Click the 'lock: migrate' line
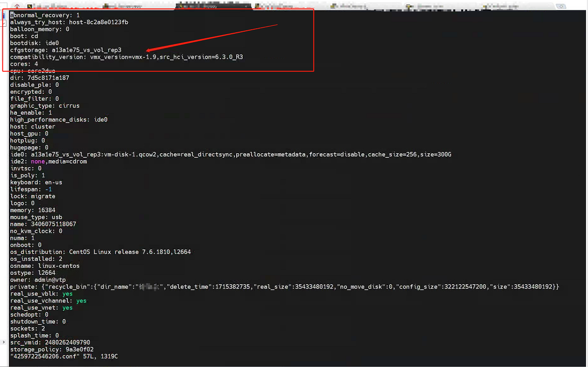This screenshot has height=367, width=588. click(33, 196)
